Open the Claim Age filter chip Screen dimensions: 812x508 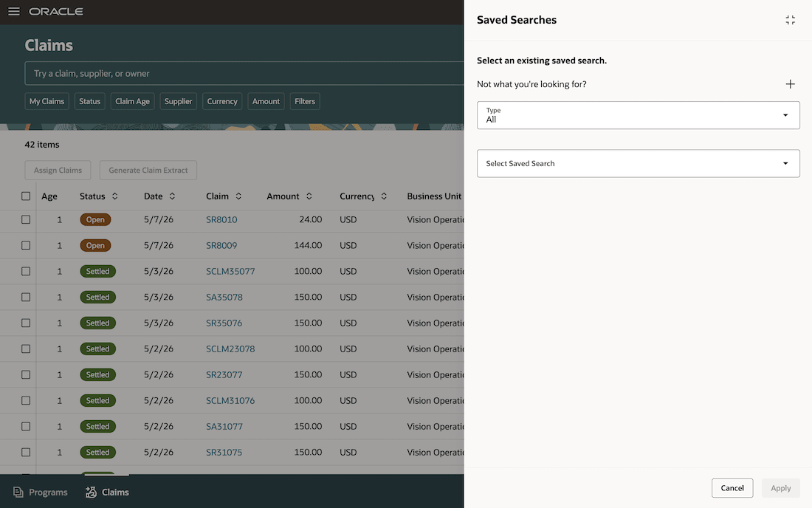point(132,101)
